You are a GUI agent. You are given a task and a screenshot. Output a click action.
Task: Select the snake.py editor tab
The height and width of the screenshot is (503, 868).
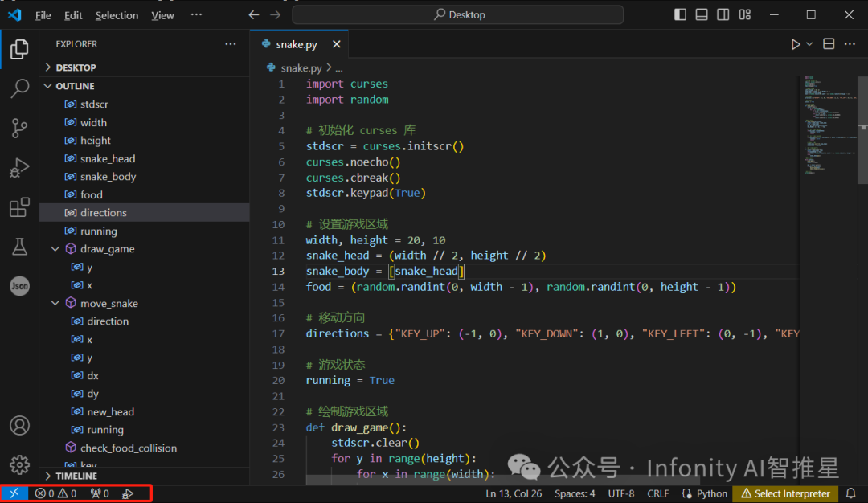(297, 44)
